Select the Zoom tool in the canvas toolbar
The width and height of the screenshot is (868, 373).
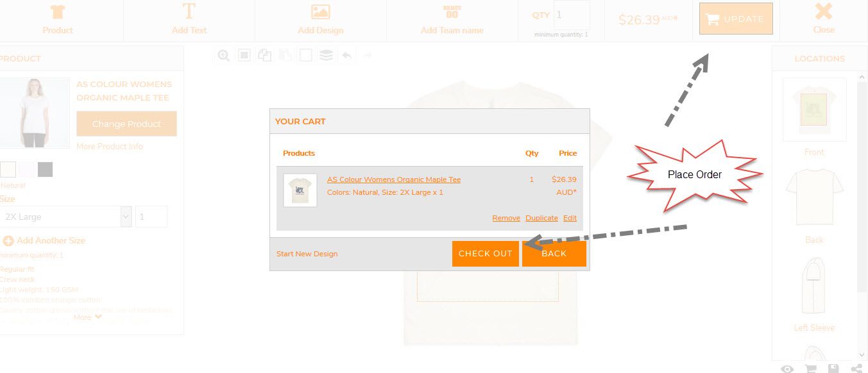click(223, 55)
